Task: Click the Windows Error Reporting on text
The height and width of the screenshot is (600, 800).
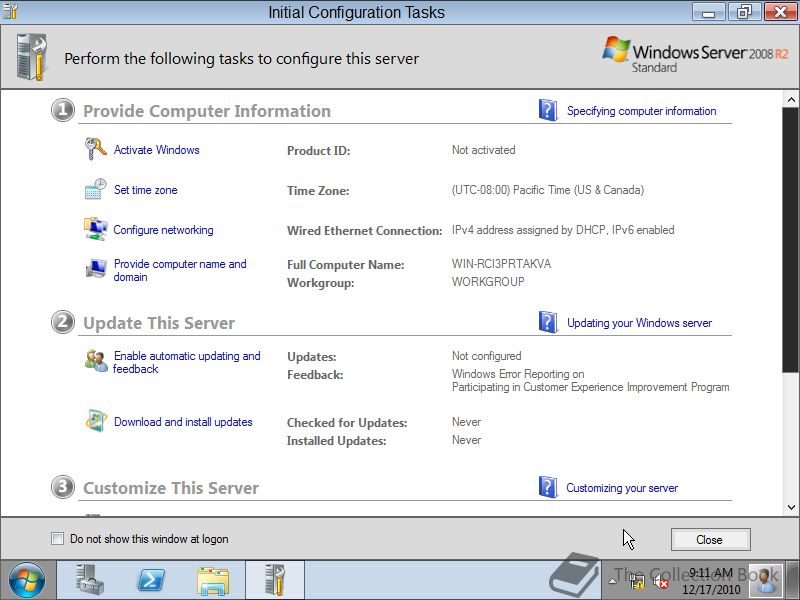Action: click(518, 374)
